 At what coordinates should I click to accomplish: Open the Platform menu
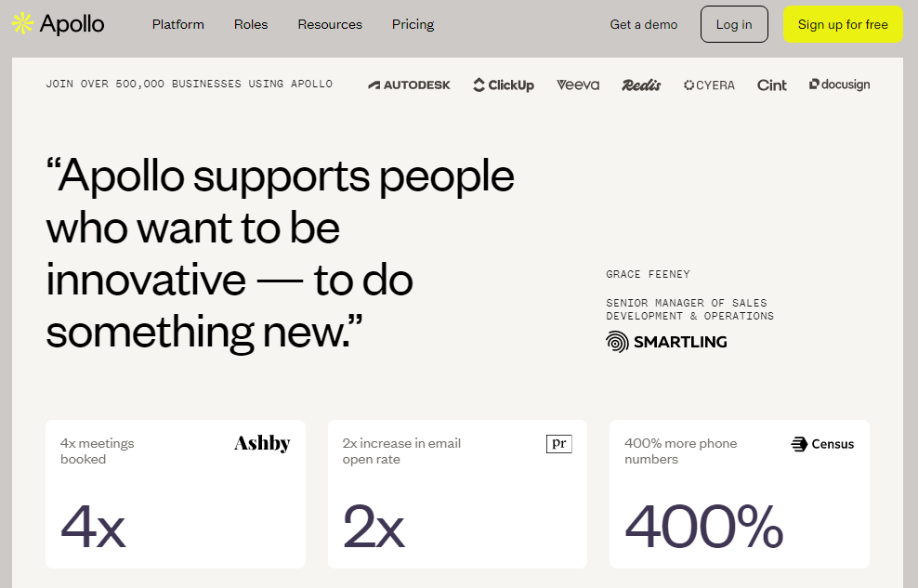pos(178,24)
